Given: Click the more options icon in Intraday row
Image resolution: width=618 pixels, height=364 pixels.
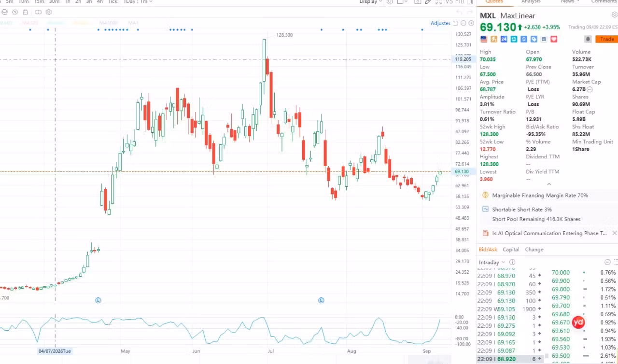Looking at the screenshot, I should click(607, 262).
